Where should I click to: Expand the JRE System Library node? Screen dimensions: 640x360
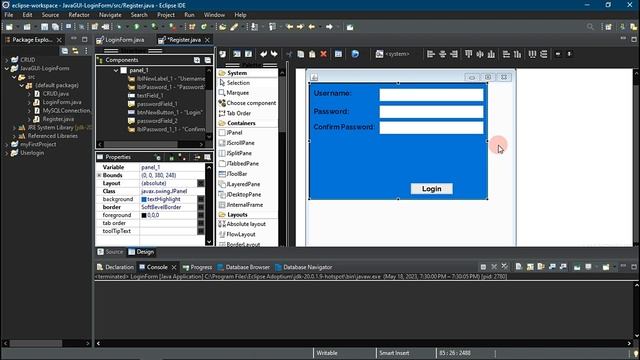click(14, 128)
